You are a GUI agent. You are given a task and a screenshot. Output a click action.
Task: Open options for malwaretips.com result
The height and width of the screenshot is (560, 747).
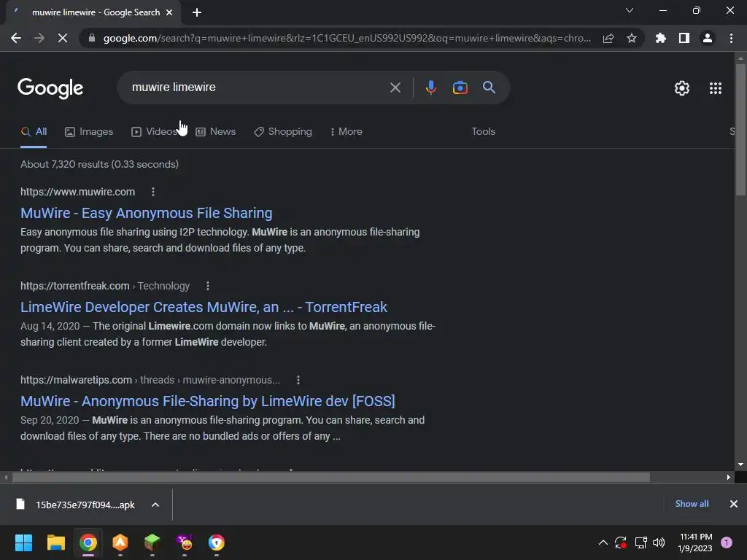click(x=298, y=380)
